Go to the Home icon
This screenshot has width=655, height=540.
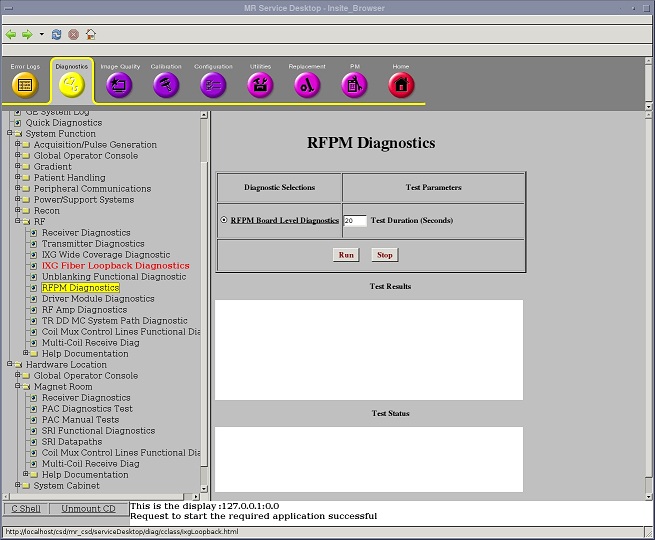(401, 85)
